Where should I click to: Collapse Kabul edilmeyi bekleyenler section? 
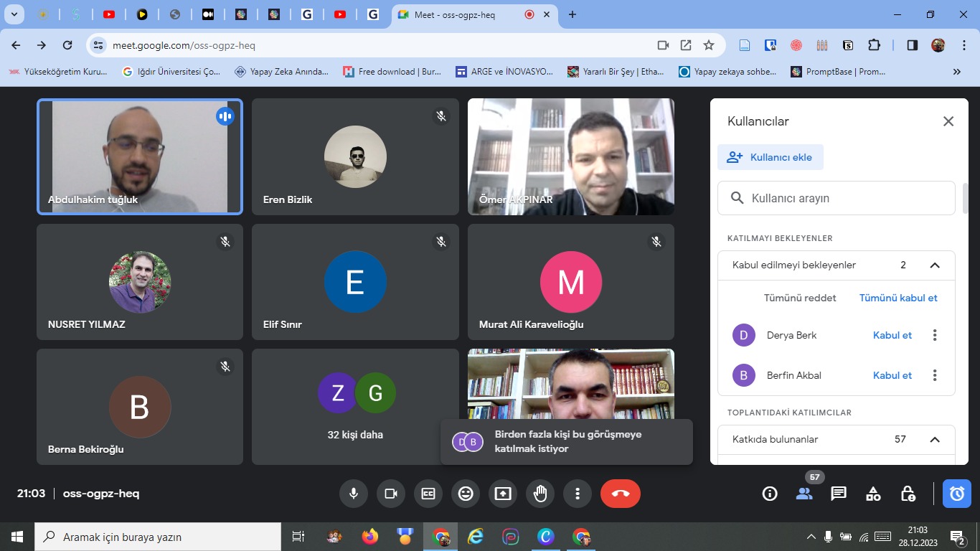(935, 265)
